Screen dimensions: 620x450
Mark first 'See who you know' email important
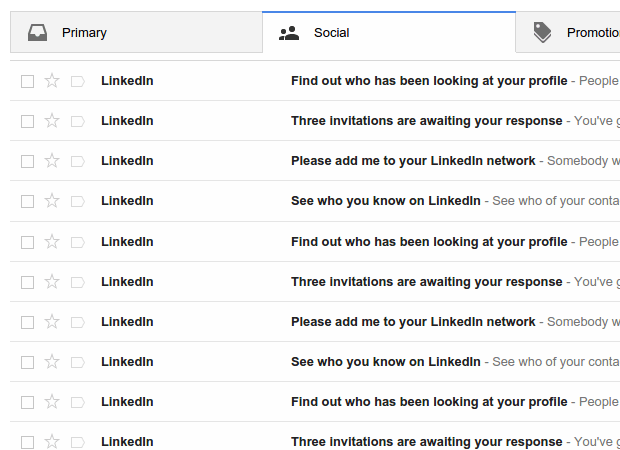click(78, 201)
